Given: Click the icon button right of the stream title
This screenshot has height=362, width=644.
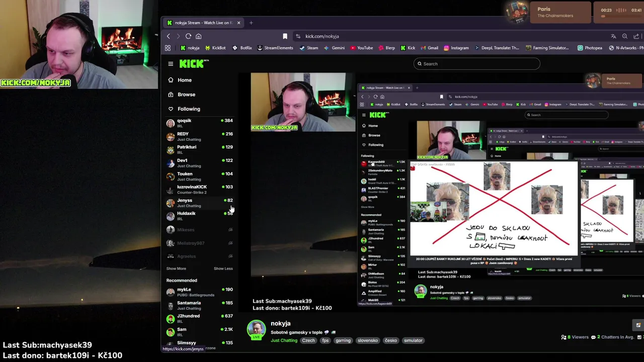Looking at the screenshot, I should 638,325.
